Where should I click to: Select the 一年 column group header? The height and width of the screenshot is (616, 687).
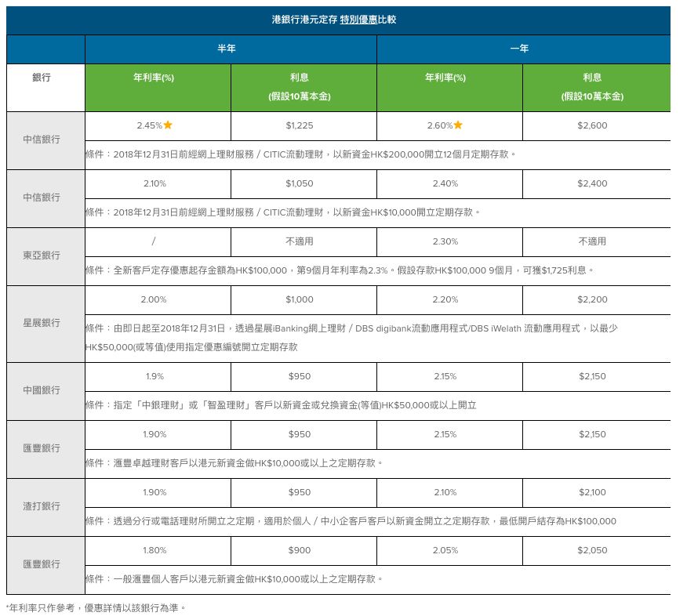pyautogui.click(x=524, y=49)
